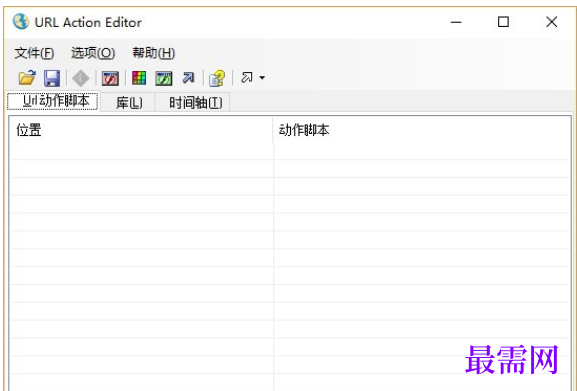The height and width of the screenshot is (391, 577).
Task: Expand the dropdown arrow beside outlined arrow icon
Action: click(x=262, y=78)
